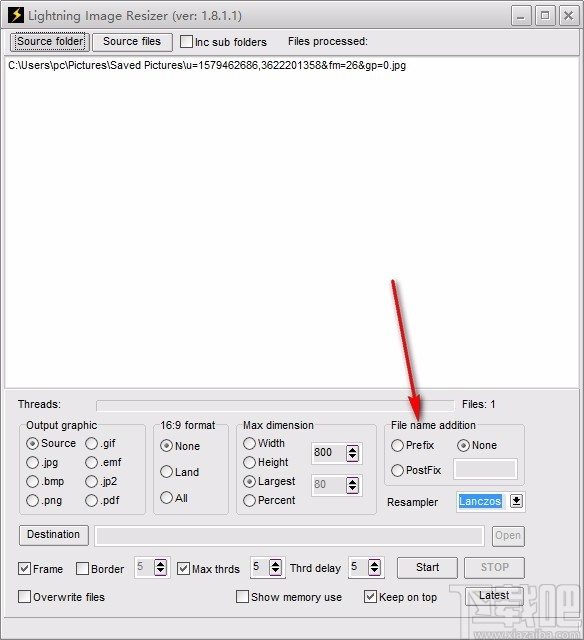Click the Start button
584x640 pixels.
click(427, 568)
